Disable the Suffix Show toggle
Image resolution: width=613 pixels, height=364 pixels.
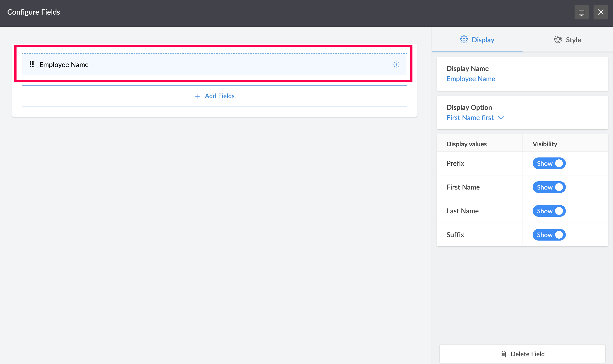pyautogui.click(x=549, y=235)
